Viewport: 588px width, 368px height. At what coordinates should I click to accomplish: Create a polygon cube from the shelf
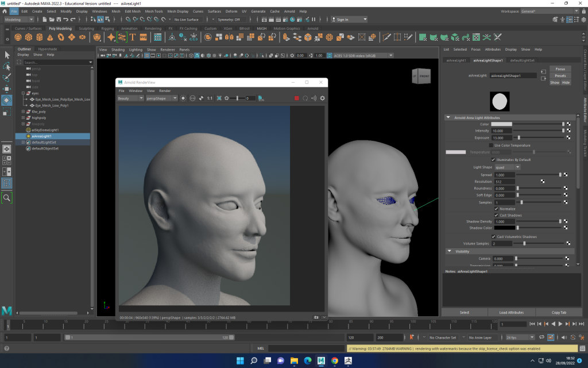[29, 37]
